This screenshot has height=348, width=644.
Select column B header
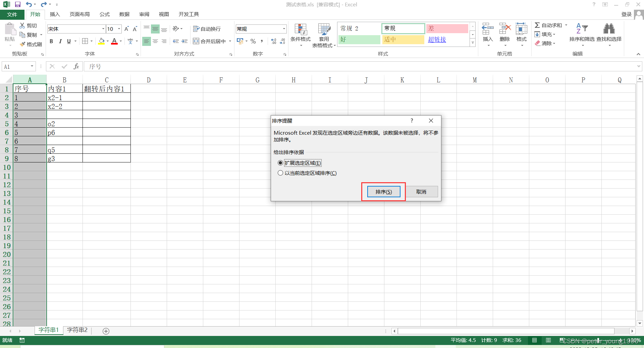point(64,80)
